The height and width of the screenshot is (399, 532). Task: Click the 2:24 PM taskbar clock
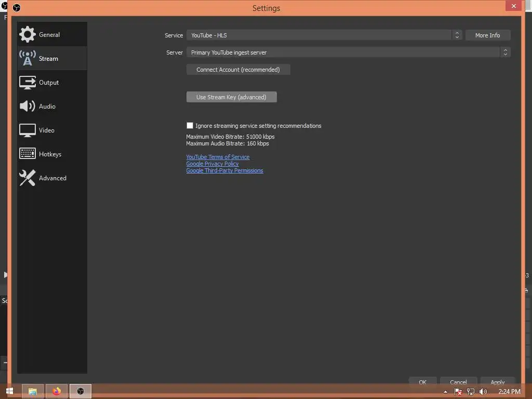tap(509, 392)
